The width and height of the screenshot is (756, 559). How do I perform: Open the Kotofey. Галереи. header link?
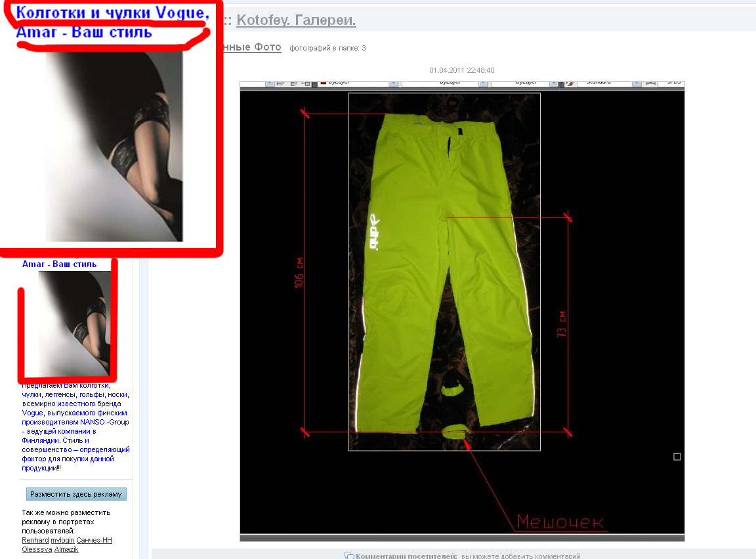click(296, 20)
